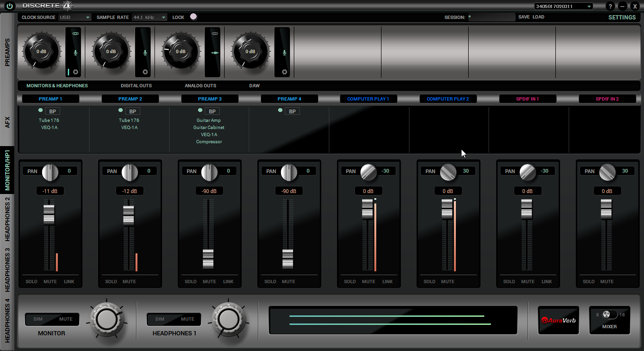Click preamp 1 stereo link icon
Viewport: 644px width, 351px height.
(75, 34)
